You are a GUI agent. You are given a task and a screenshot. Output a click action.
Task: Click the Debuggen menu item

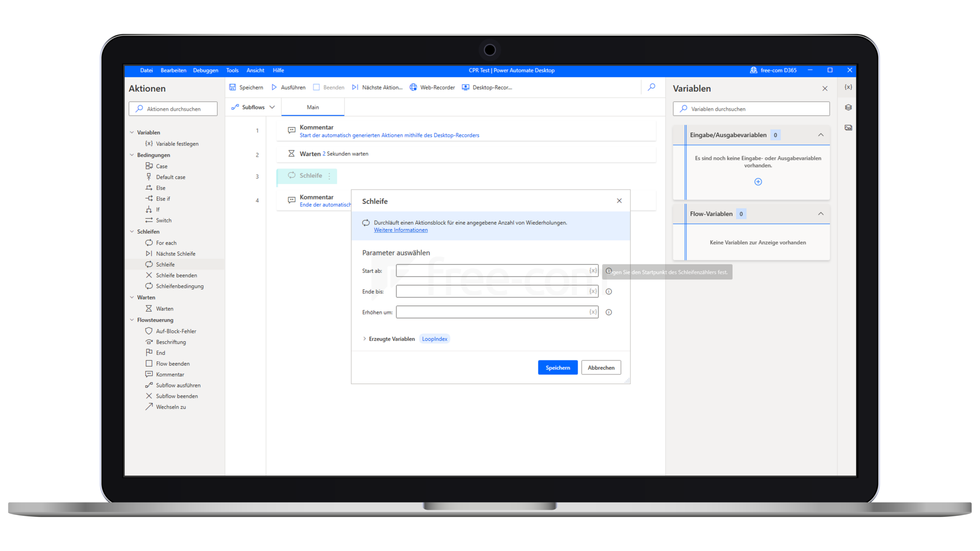(205, 70)
